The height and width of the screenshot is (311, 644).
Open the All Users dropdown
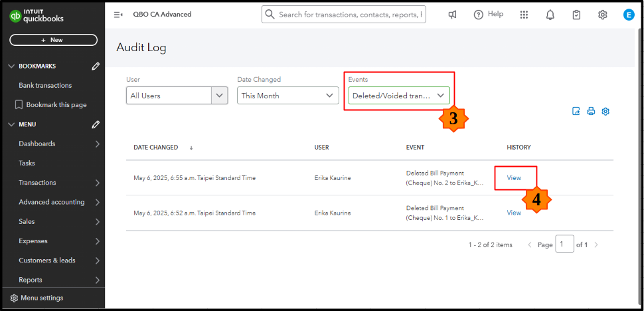[177, 96]
